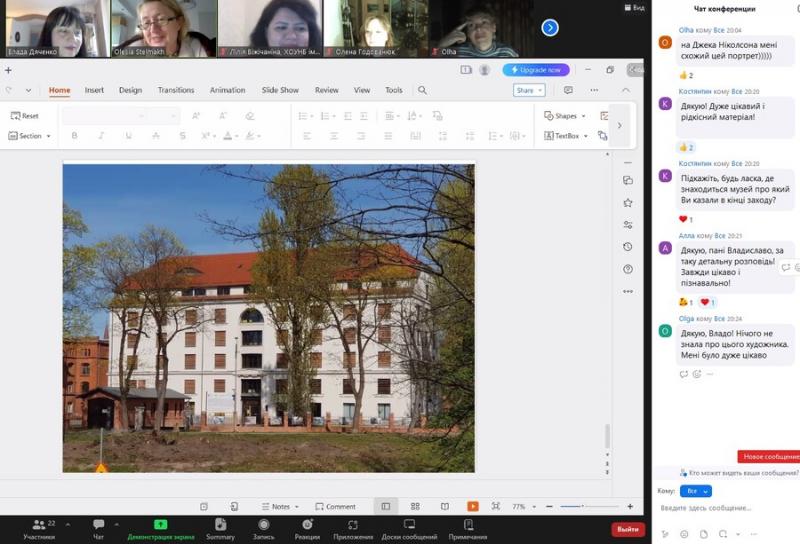Click the bulleted list icon
The image size is (800, 544).
tap(305, 116)
